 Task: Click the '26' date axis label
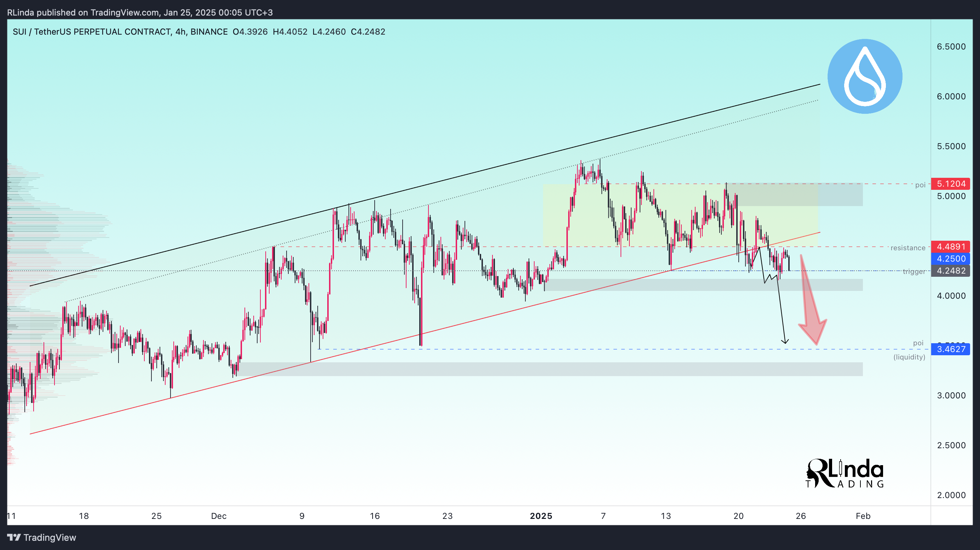coord(801,516)
